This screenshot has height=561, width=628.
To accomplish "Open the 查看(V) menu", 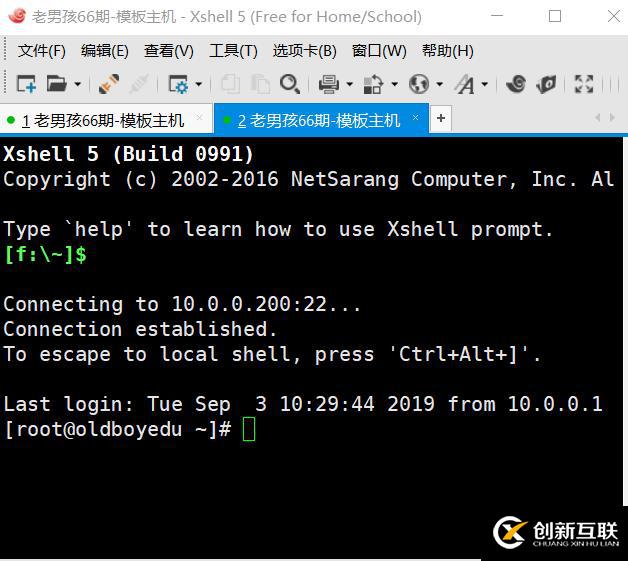I will tap(169, 51).
